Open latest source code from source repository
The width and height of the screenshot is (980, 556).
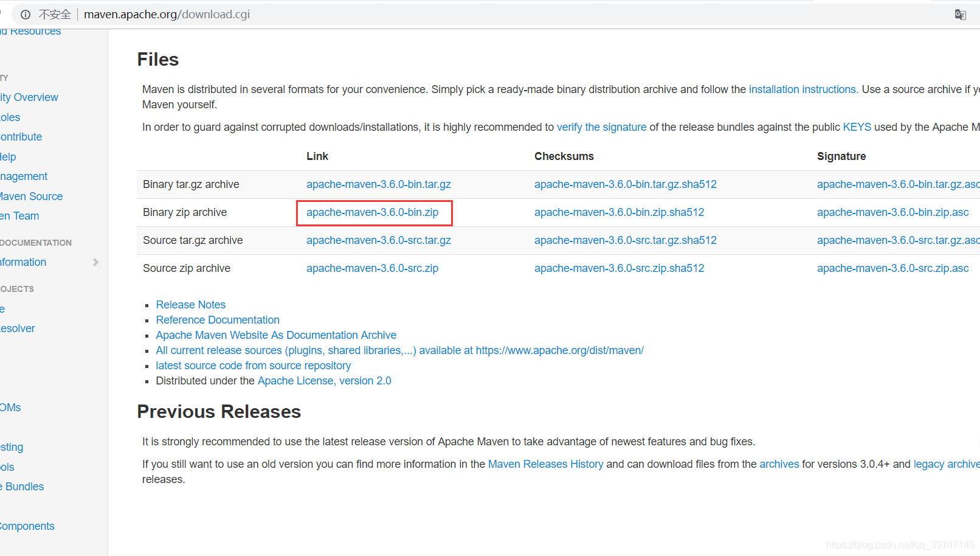tap(254, 366)
